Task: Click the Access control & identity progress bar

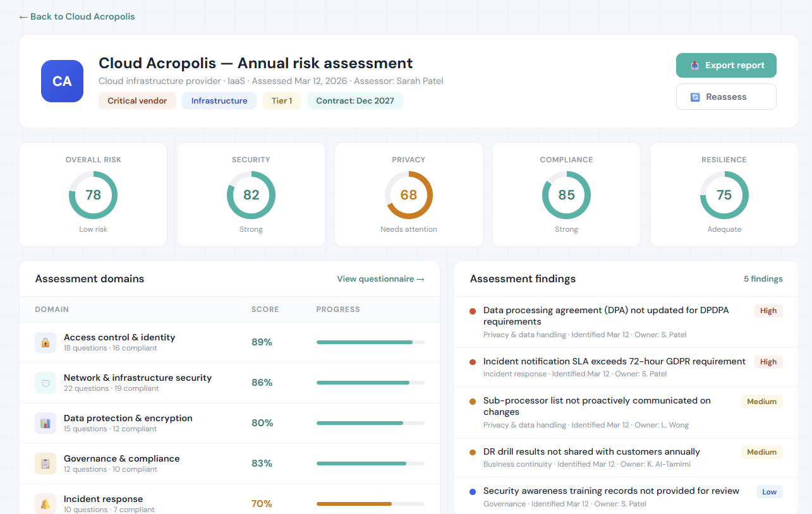Action: coord(370,342)
